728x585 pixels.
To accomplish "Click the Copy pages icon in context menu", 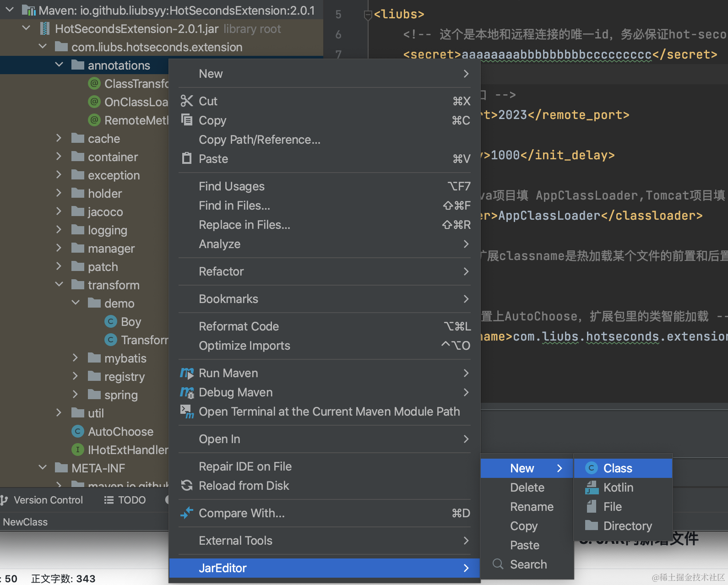I will pyautogui.click(x=187, y=119).
